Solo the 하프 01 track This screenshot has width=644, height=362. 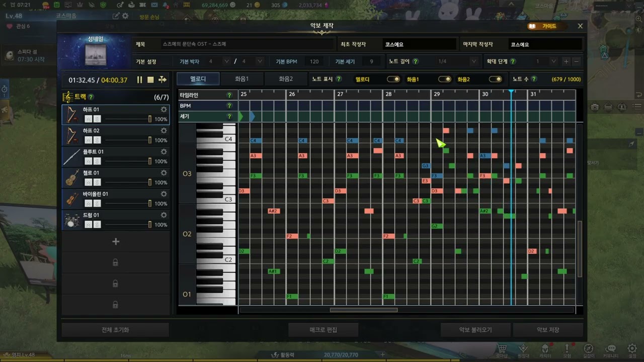[x=97, y=119]
